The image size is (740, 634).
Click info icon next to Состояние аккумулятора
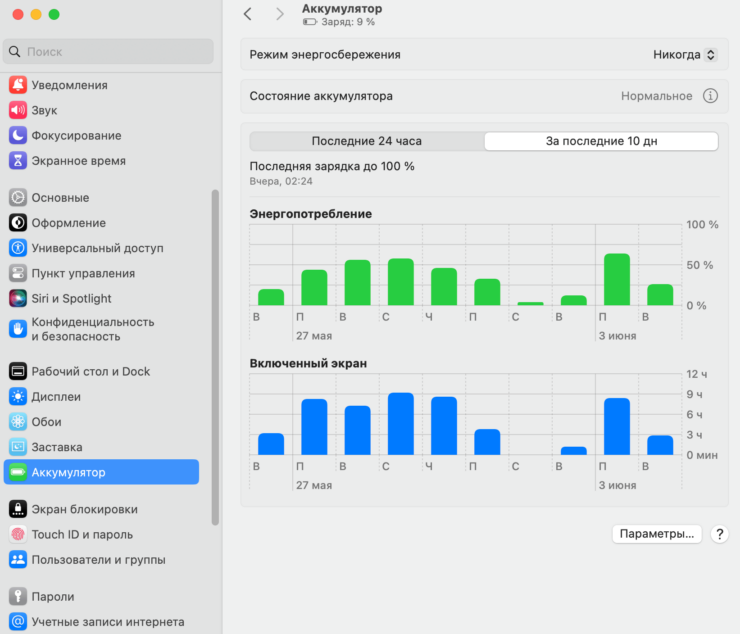click(710, 96)
